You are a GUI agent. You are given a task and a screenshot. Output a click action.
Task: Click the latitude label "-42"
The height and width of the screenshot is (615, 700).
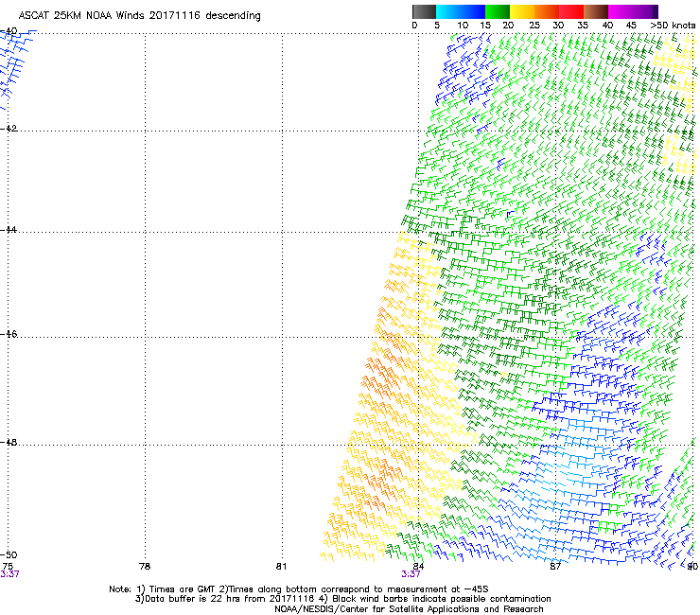(x=9, y=128)
